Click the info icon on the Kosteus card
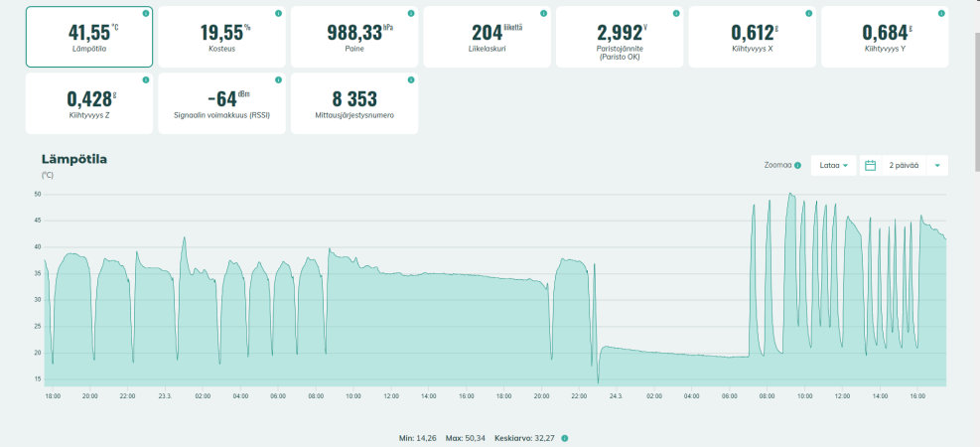Image resolution: width=980 pixels, height=447 pixels. tap(278, 13)
